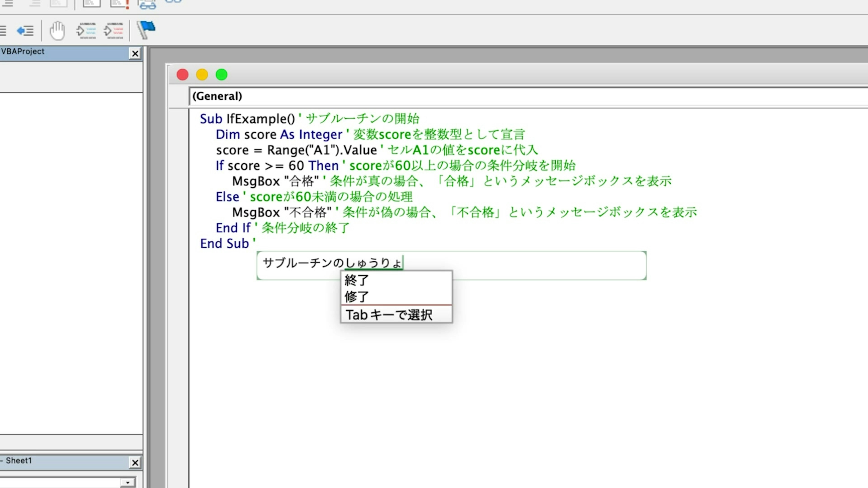
Task: Place cursor on the End Sub line
Action: (x=224, y=244)
